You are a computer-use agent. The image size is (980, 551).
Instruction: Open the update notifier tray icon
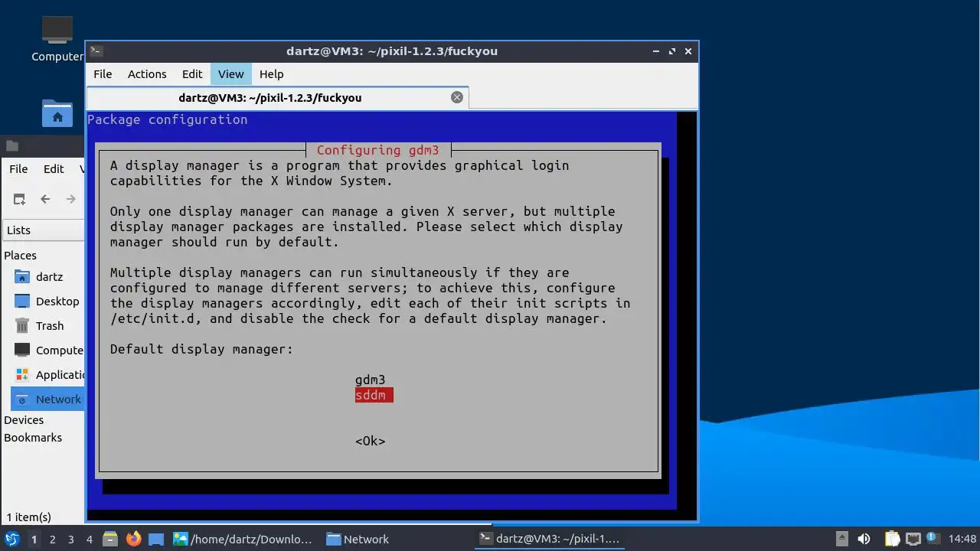[x=933, y=538]
